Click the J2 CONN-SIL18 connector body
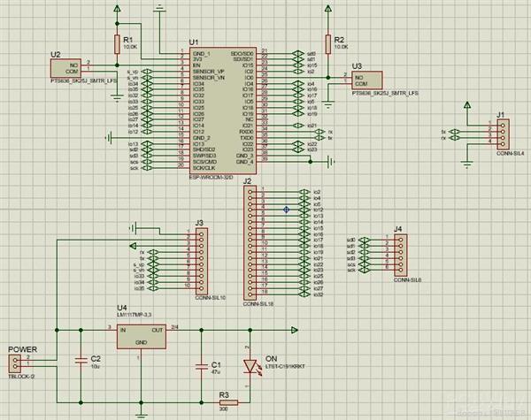This screenshot has height=420, width=531. pos(250,242)
